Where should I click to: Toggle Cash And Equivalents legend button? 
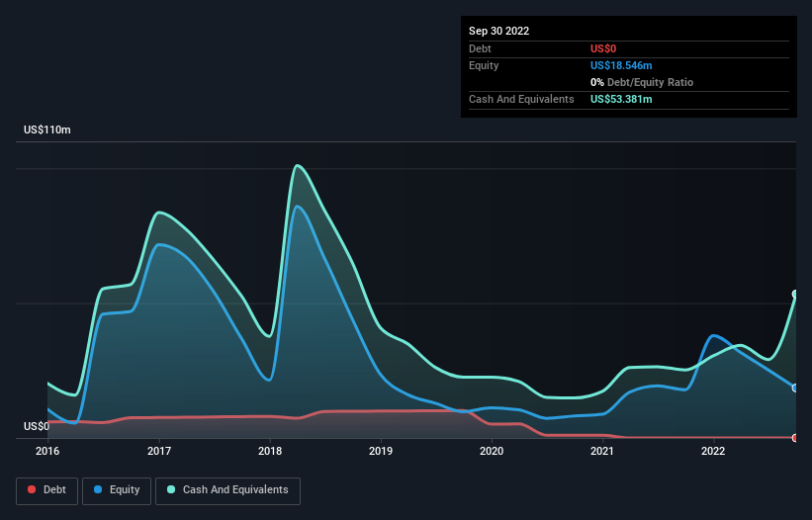pos(227,490)
